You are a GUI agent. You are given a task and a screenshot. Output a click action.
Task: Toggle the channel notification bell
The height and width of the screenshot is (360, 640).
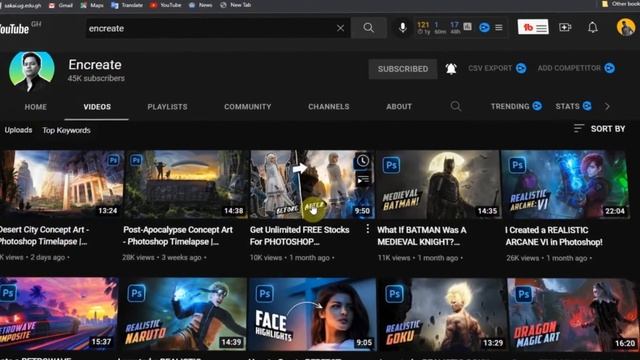(451, 69)
